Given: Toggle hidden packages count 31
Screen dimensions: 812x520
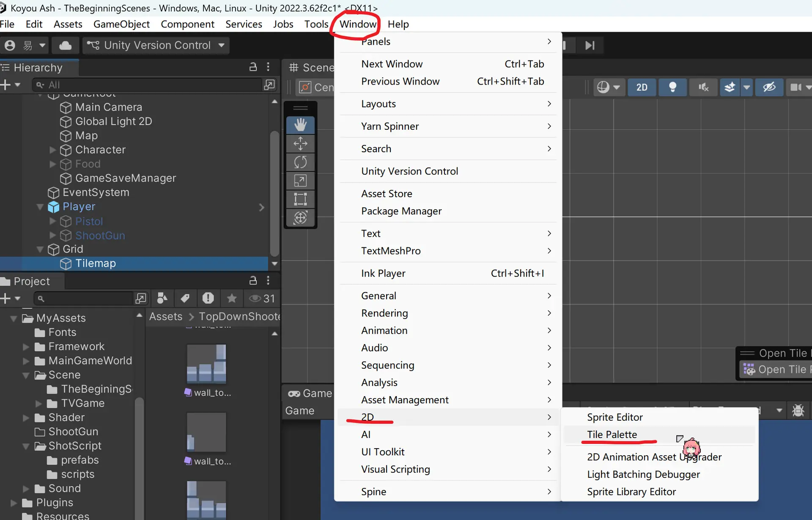Looking at the screenshot, I should [262, 298].
